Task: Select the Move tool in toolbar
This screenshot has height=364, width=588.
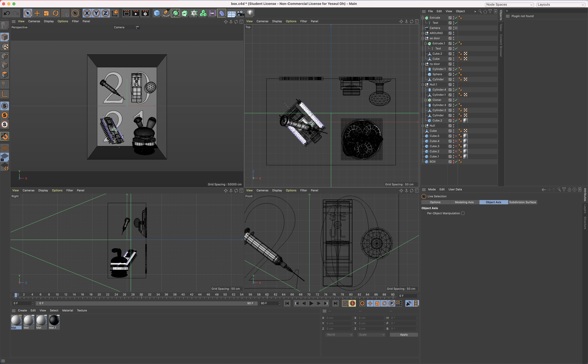Action: [37, 13]
